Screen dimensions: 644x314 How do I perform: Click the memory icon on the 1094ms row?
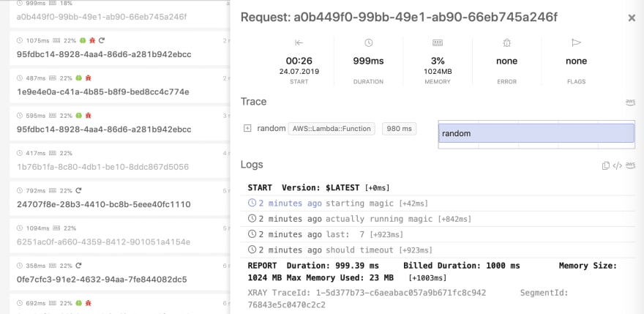[x=56, y=228]
